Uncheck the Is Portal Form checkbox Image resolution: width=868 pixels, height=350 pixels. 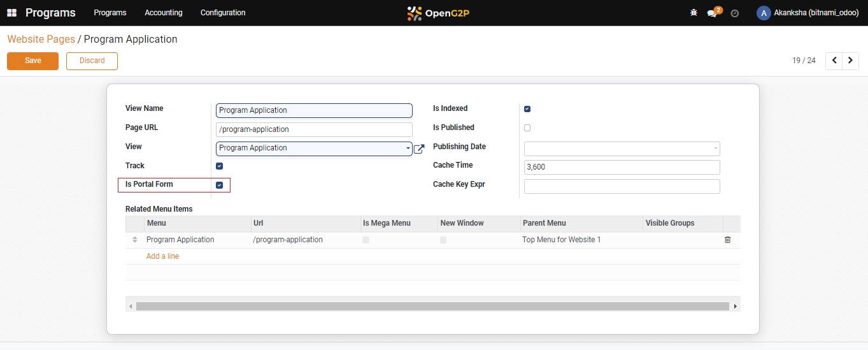pos(220,185)
